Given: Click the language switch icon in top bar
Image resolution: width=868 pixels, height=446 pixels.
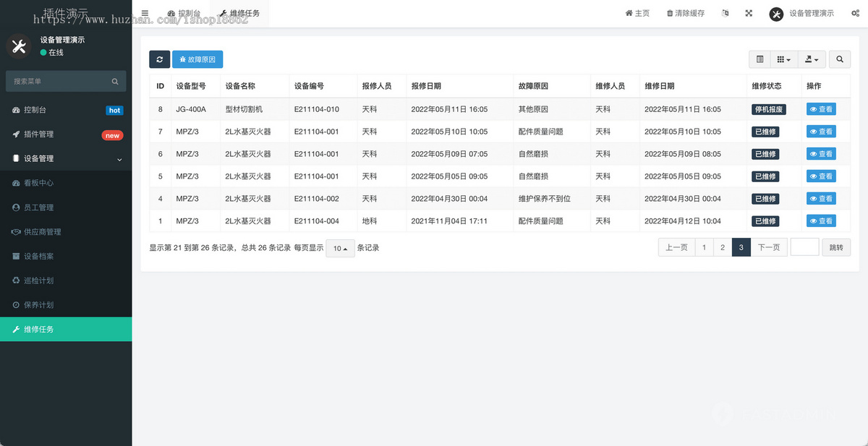Looking at the screenshot, I should pyautogui.click(x=725, y=13).
